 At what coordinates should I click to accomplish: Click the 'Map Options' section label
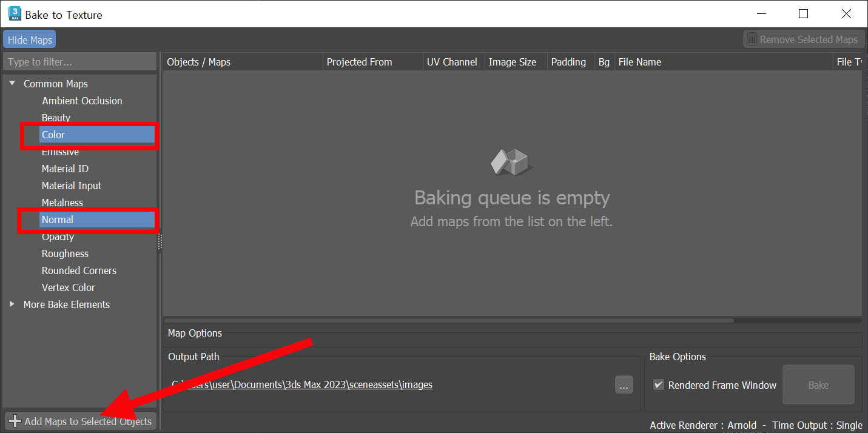tap(195, 333)
